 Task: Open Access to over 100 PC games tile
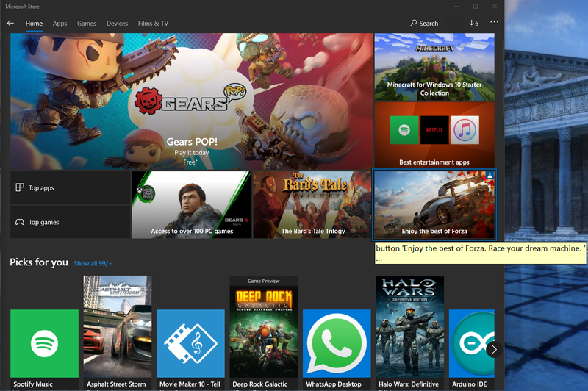click(x=192, y=204)
